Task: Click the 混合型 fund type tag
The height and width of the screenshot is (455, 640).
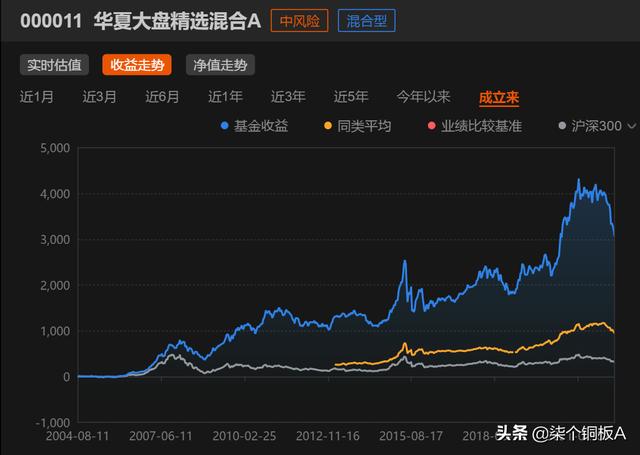Action: (367, 21)
